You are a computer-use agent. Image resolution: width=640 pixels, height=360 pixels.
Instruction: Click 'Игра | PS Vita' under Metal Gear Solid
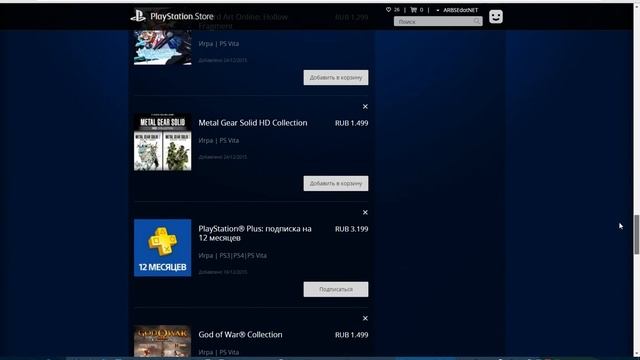coord(219,140)
